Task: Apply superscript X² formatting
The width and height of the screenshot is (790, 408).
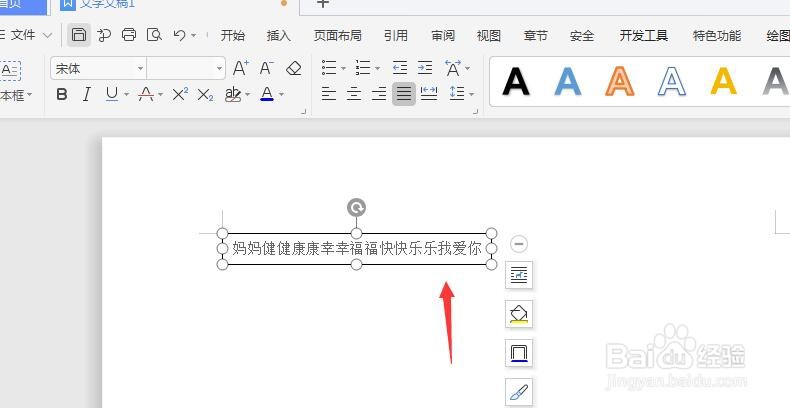Action: [180, 94]
